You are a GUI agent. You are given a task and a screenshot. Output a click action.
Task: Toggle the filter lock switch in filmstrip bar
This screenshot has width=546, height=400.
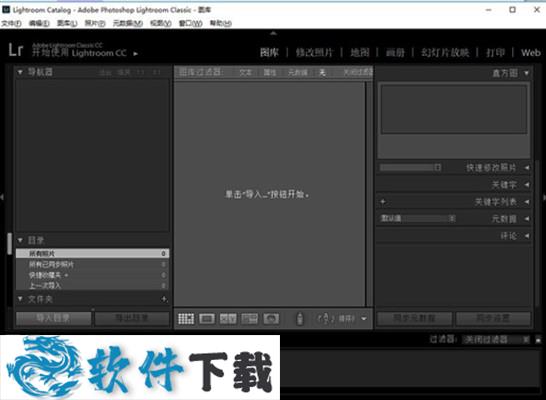click(x=538, y=339)
